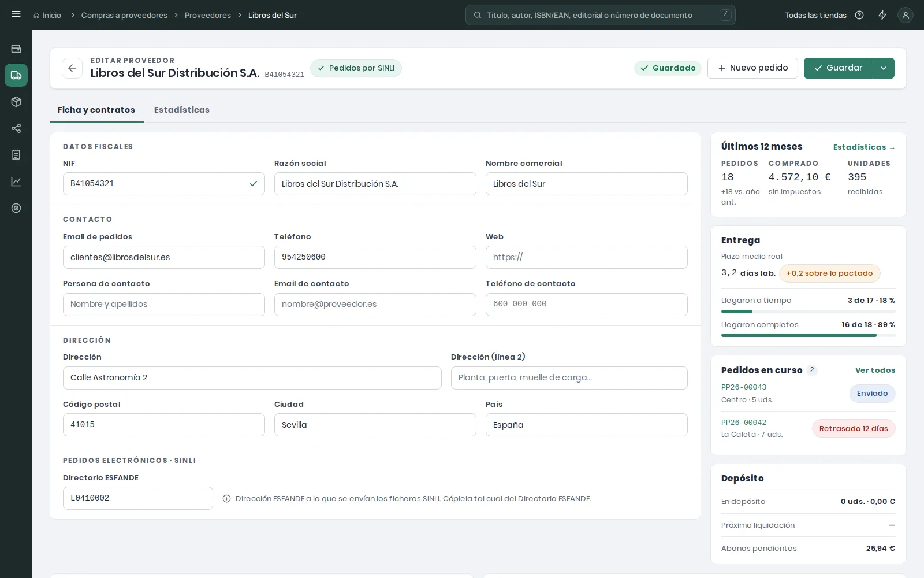Screen dimensions: 924x578
Task: Click Ver todos in Pedidos en curso
Action: click(875, 370)
